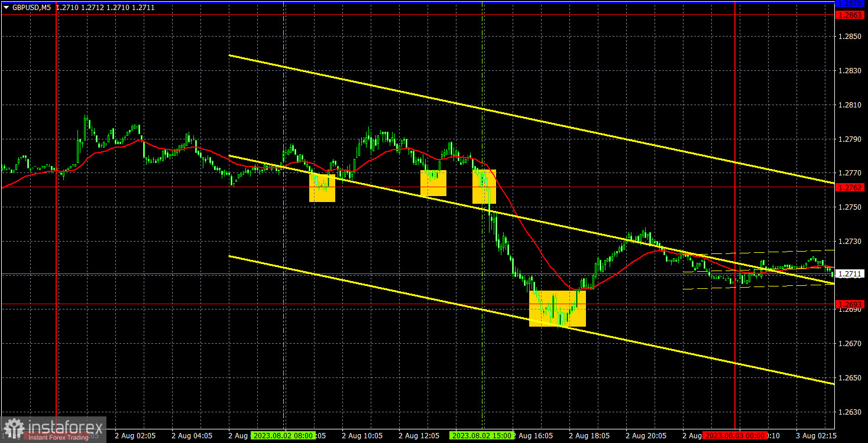Click the 1.2750 price scale value

point(850,207)
